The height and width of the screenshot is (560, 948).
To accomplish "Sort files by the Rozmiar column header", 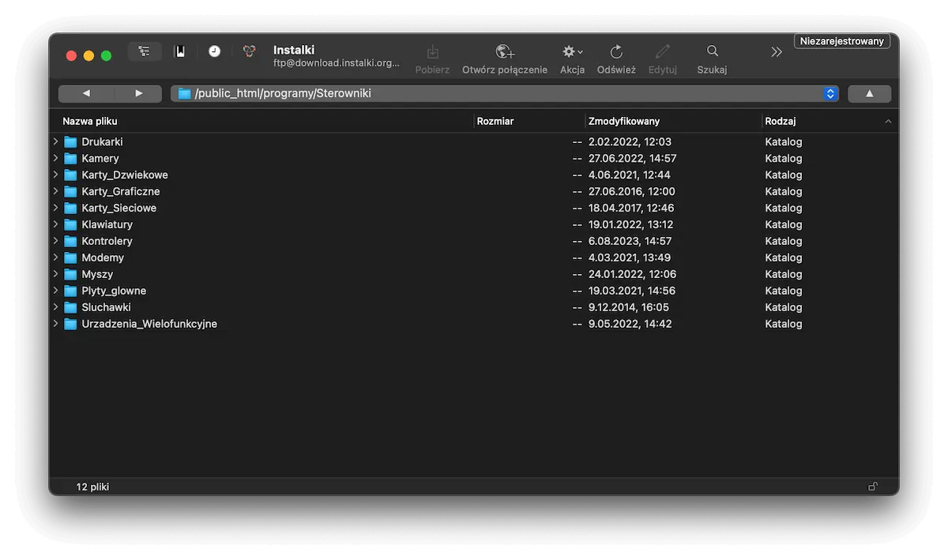I will click(x=494, y=121).
